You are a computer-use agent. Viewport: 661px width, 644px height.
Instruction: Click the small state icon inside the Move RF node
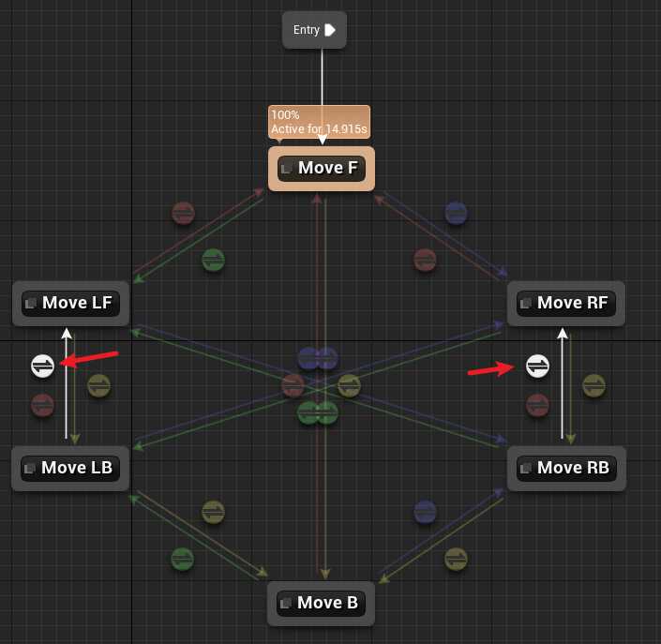525,303
